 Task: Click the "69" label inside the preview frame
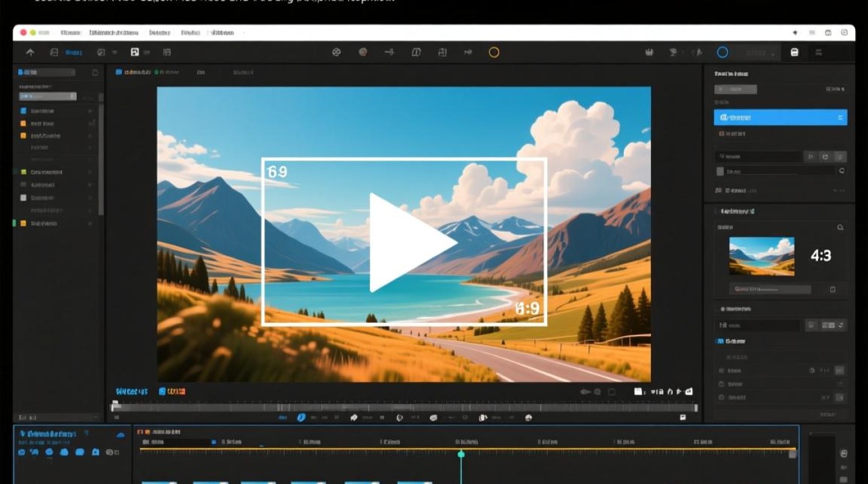click(277, 172)
